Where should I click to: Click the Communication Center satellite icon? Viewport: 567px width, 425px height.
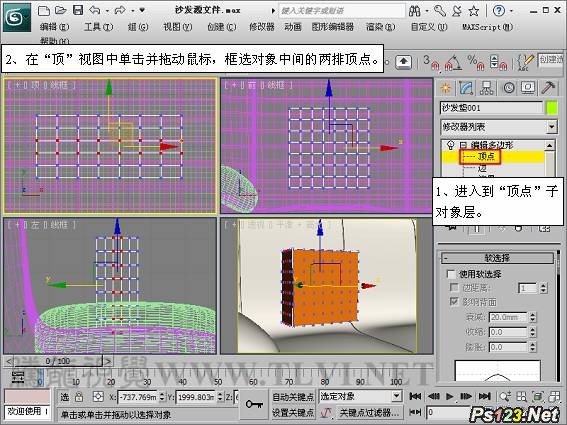[x=457, y=11]
